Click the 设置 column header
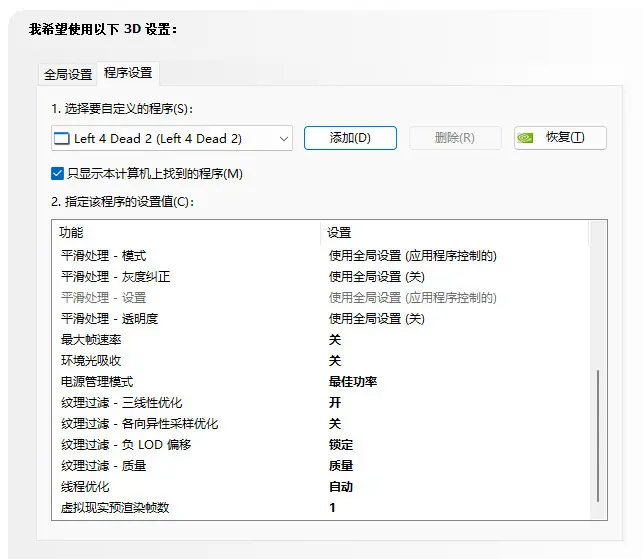 339,232
